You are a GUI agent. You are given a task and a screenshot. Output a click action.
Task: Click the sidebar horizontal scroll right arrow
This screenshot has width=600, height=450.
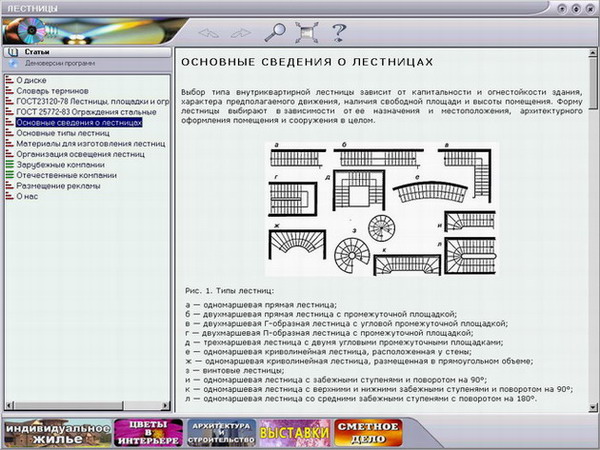click(x=166, y=405)
